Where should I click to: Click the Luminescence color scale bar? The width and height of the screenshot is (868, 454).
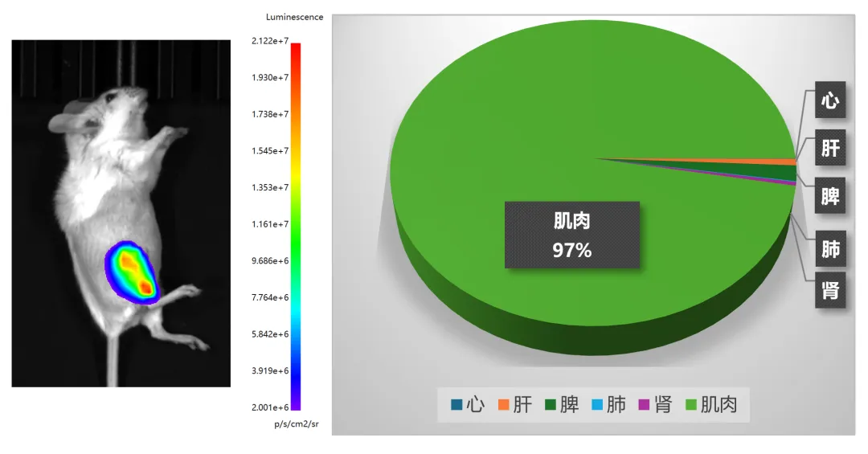pos(296,227)
